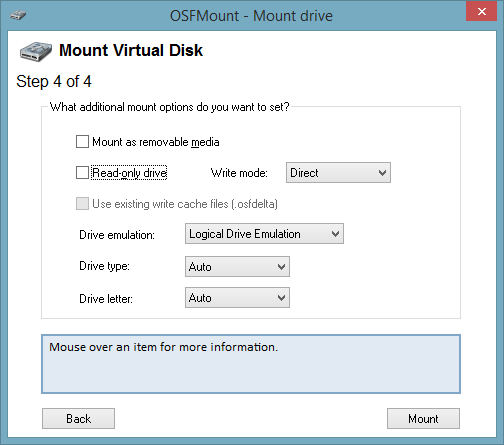Go to previous step with Back
The image size is (504, 445).
(78, 419)
